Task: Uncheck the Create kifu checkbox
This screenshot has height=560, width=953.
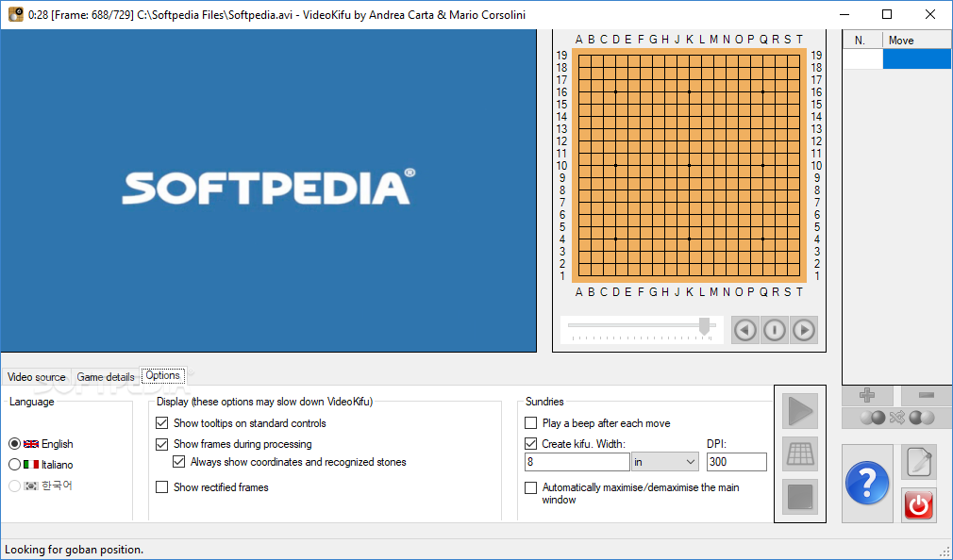Action: coord(530,444)
